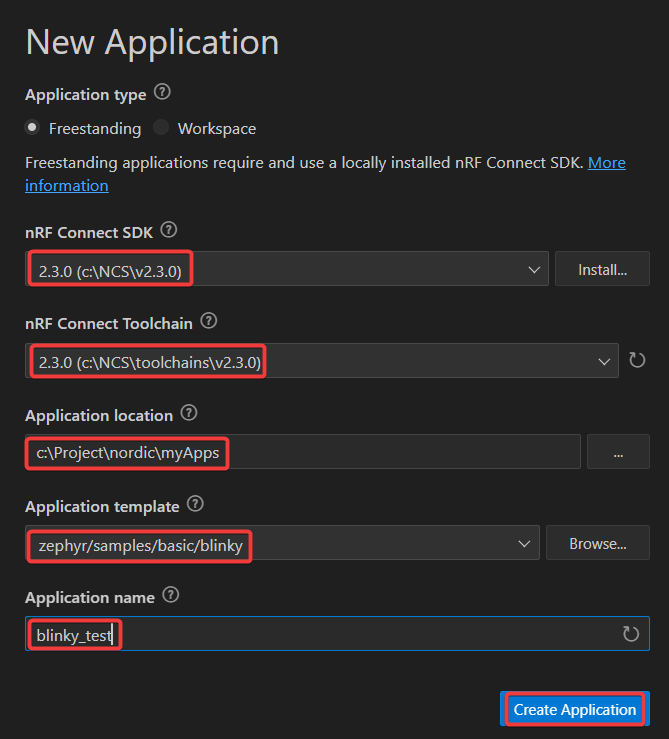Click the New Application heading
This screenshot has height=739, width=669.
(152, 42)
